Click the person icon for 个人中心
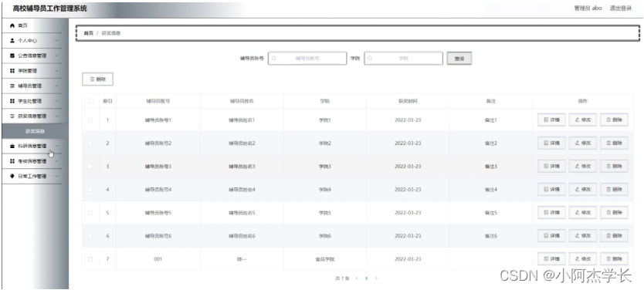Image resolution: width=644 pixels, height=290 pixels. click(x=12, y=41)
